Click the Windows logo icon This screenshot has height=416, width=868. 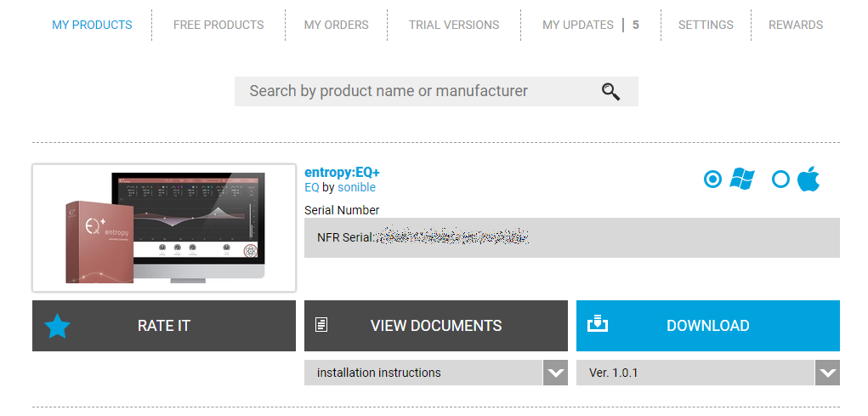(742, 179)
